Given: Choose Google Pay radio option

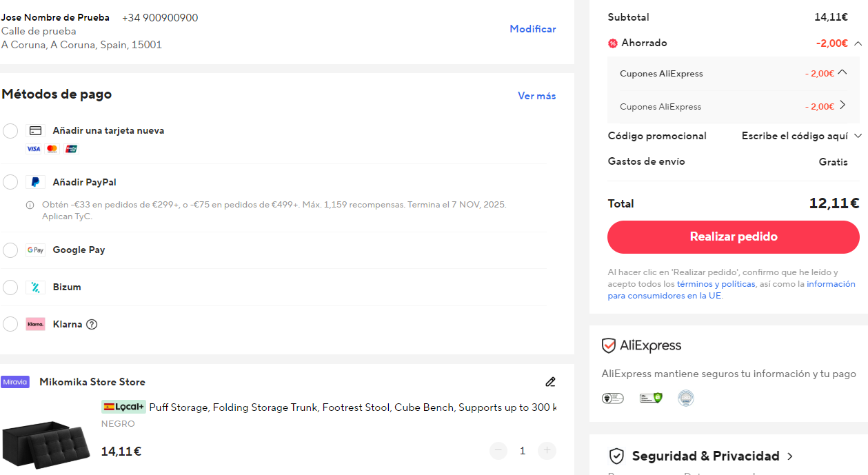Looking at the screenshot, I should click(10, 250).
